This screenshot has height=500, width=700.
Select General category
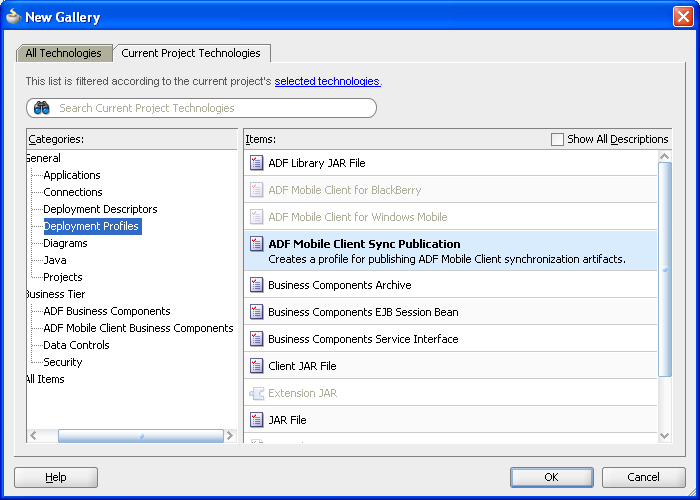43,158
